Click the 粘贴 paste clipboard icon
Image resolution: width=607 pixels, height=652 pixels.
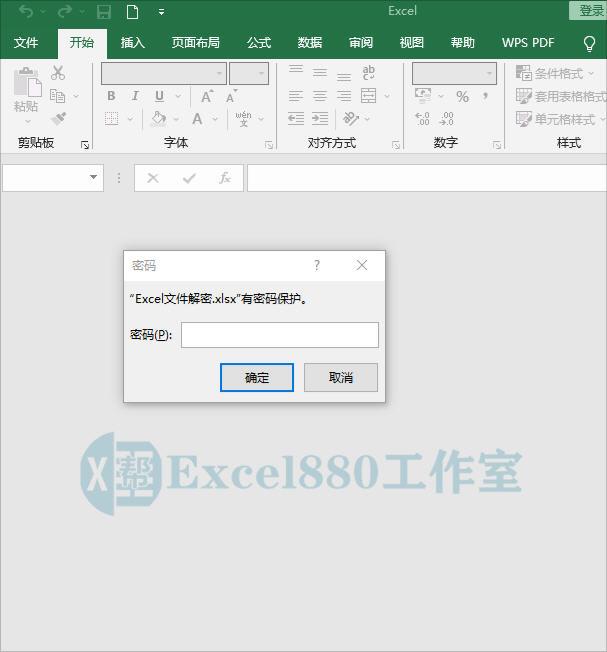[x=27, y=82]
